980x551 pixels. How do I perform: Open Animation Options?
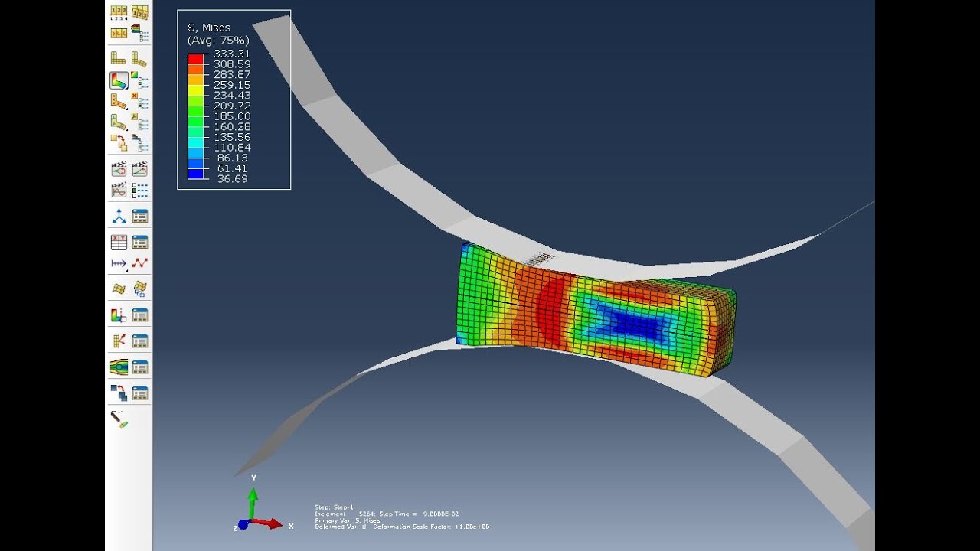139,189
